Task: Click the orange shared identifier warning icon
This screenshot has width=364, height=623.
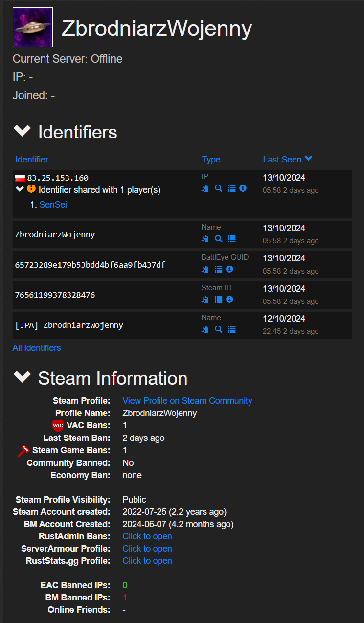Action: tap(31, 189)
